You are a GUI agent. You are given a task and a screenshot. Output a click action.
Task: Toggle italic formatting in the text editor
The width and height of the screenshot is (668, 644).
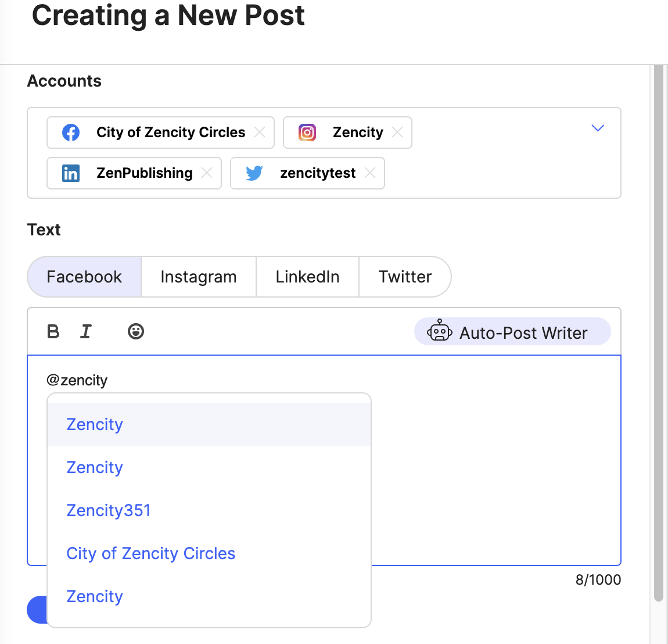(86, 331)
